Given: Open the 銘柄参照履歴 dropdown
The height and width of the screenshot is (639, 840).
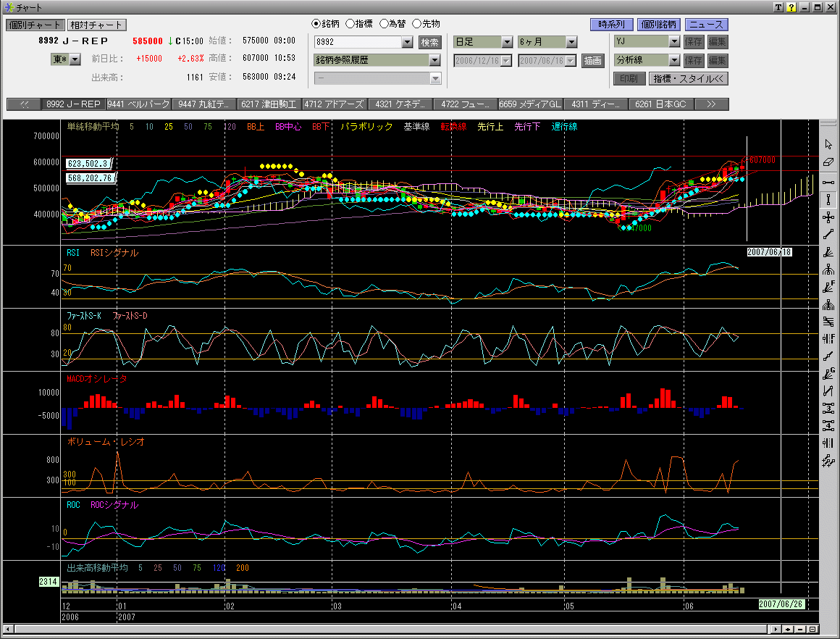Looking at the screenshot, I should click(434, 60).
